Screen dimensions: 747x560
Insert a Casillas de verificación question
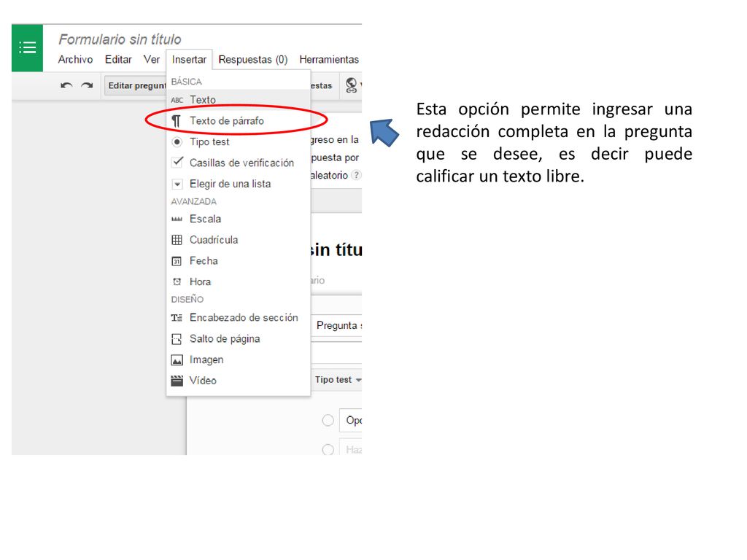coord(239,163)
